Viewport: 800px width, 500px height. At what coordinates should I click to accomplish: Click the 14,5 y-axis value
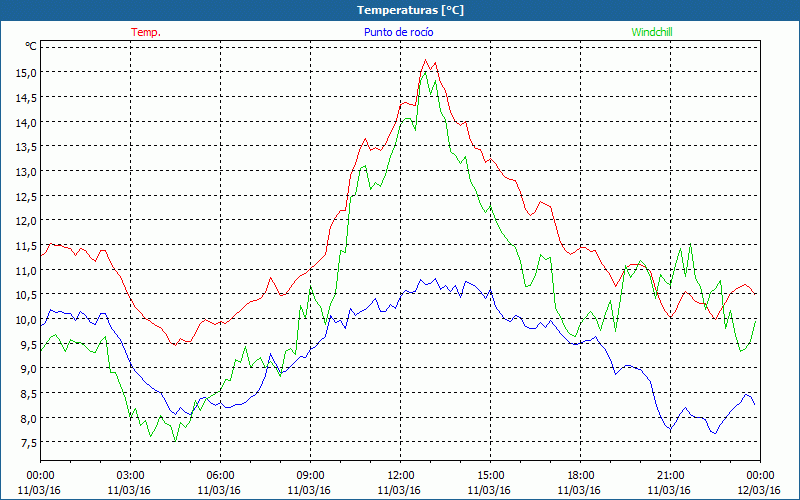pyautogui.click(x=26, y=97)
